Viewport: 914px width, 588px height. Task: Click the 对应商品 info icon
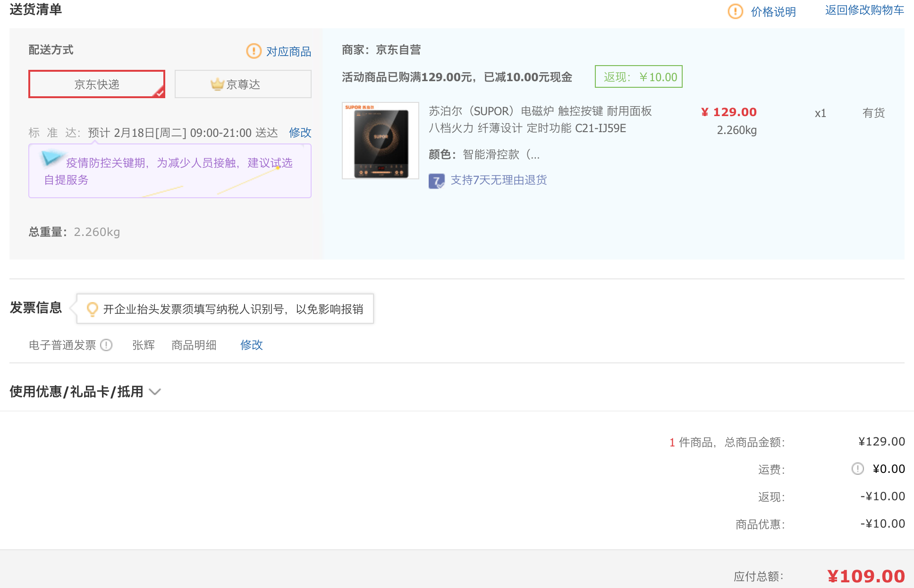pyautogui.click(x=254, y=51)
